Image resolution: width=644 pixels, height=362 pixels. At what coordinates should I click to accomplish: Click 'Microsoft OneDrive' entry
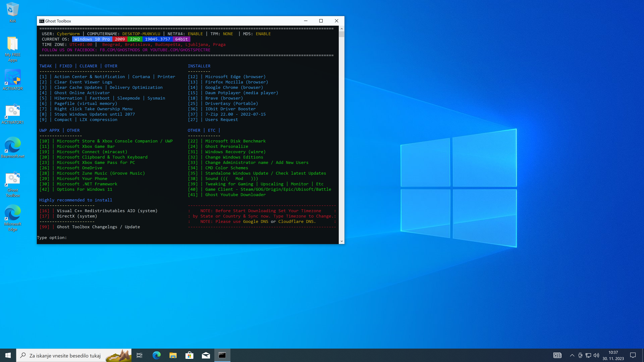click(79, 168)
